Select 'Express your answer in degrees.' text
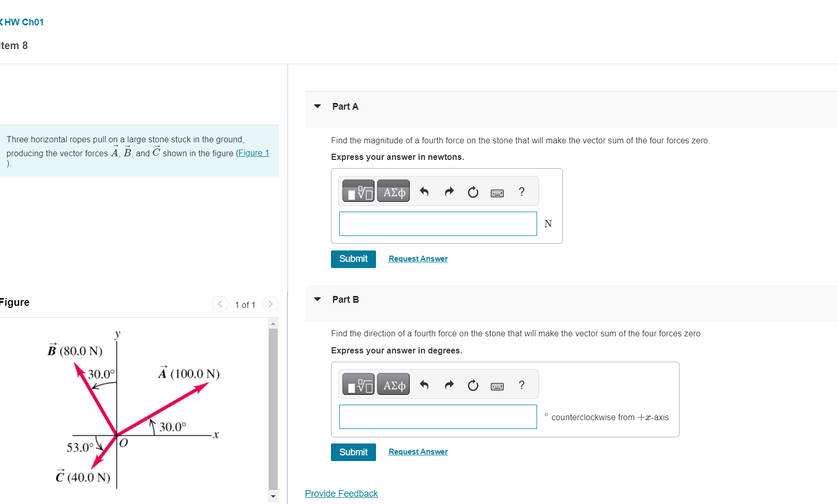 pyautogui.click(x=396, y=350)
